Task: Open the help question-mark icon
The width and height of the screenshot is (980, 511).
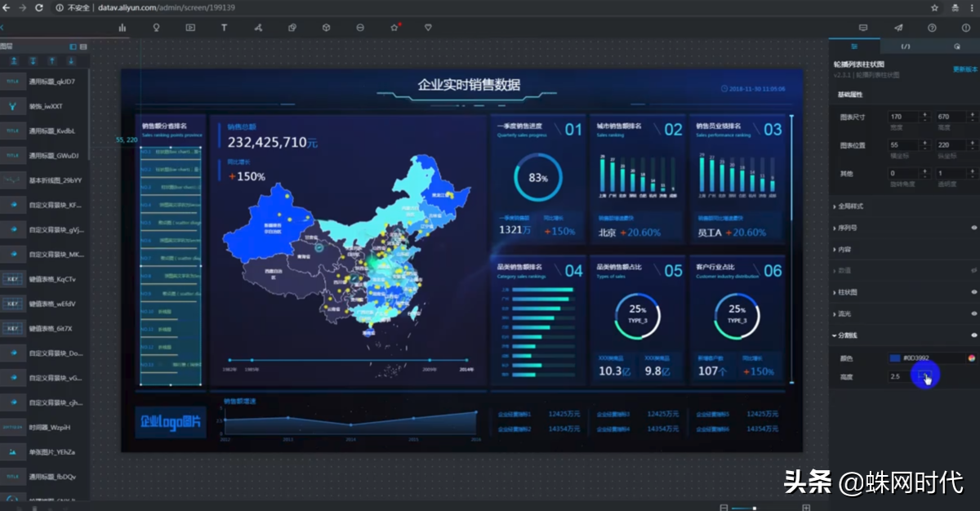Action: point(932,27)
